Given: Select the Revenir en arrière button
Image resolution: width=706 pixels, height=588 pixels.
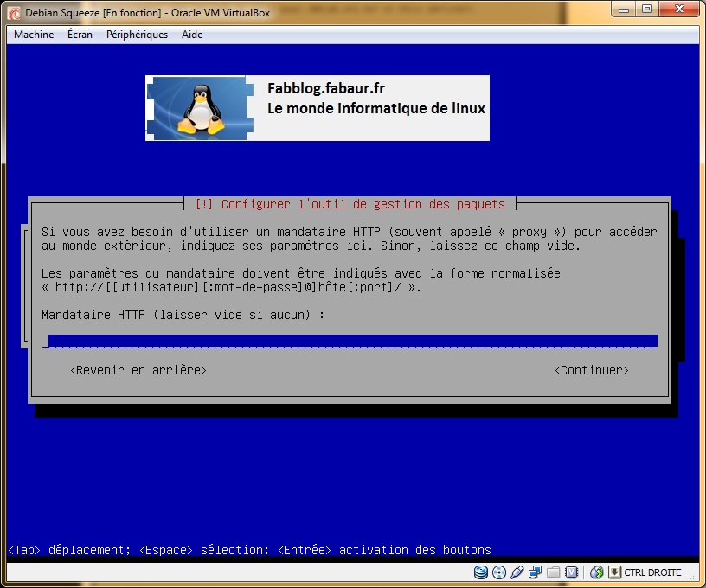Looking at the screenshot, I should click(x=138, y=370).
